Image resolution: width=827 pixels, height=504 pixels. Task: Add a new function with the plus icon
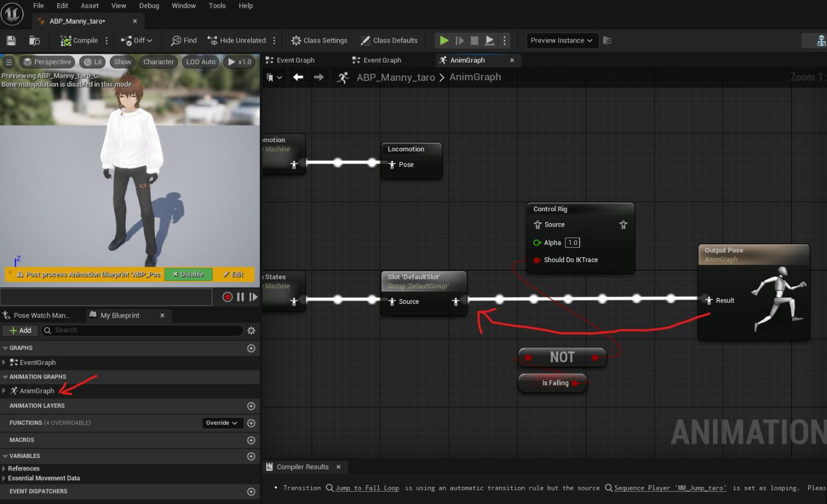tap(251, 423)
